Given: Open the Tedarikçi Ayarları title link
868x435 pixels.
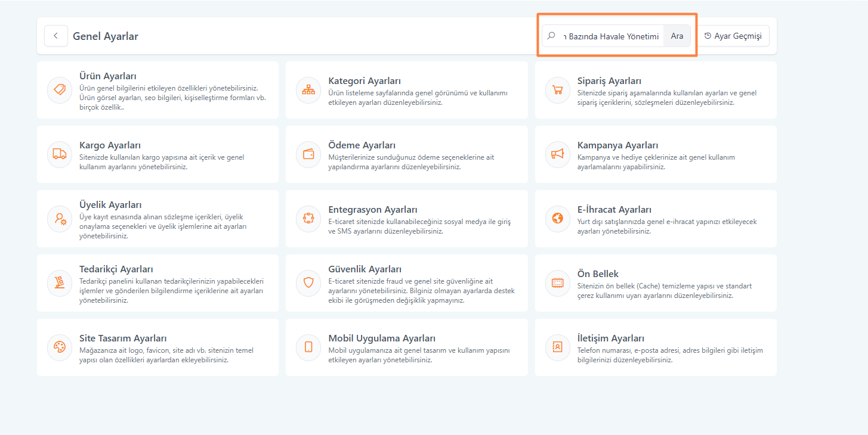Looking at the screenshot, I should (116, 269).
